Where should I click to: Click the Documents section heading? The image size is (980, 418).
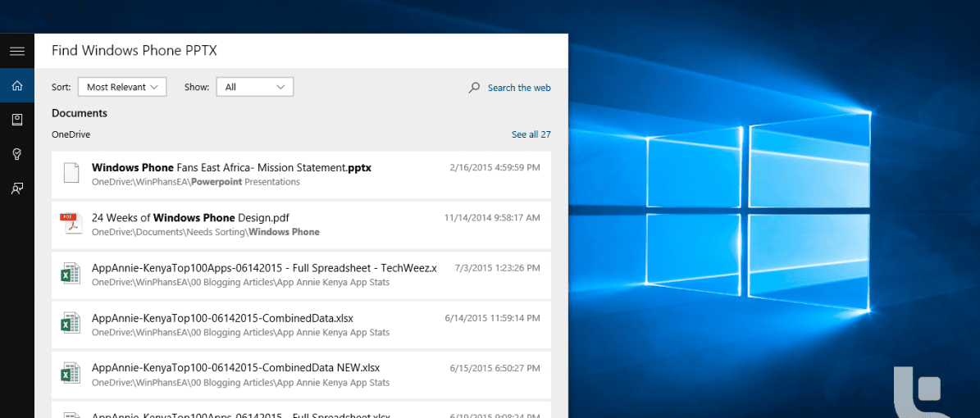coord(80,114)
